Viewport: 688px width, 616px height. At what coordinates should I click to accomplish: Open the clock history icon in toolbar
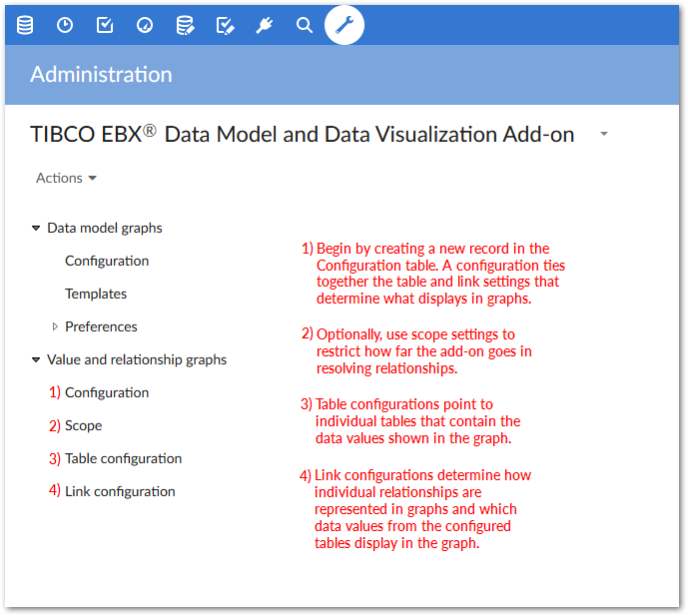coord(65,25)
